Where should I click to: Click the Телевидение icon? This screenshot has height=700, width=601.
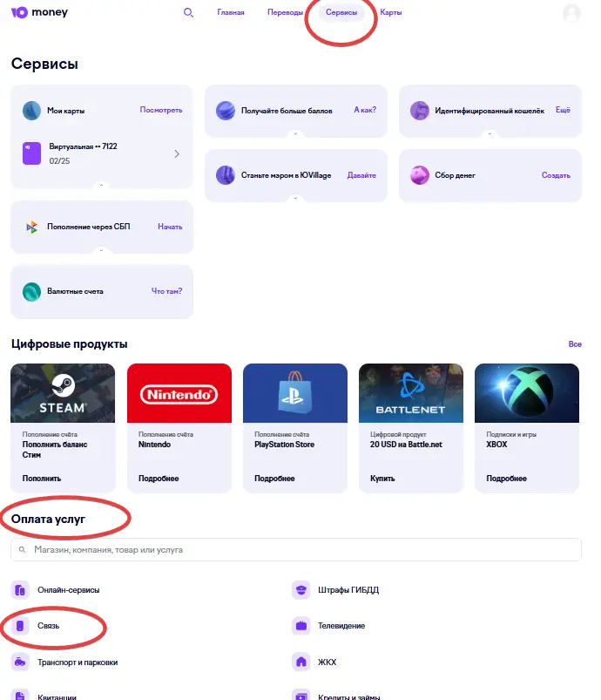pos(301,626)
